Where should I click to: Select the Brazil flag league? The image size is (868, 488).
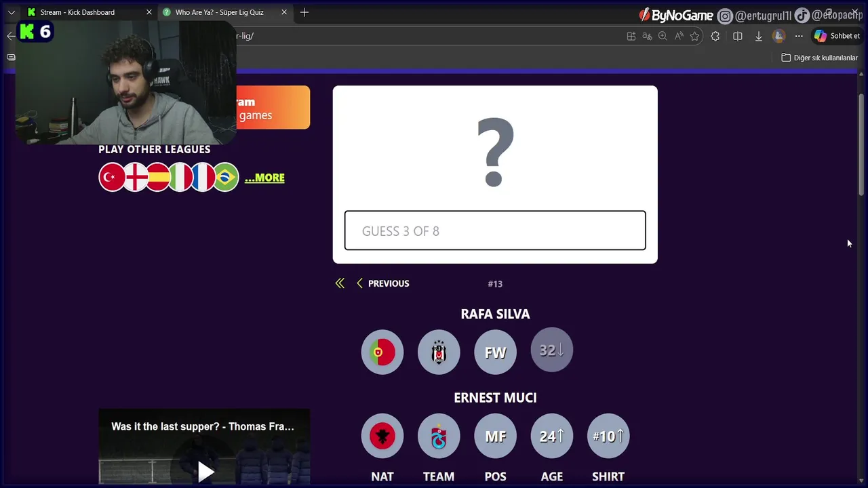tap(226, 178)
